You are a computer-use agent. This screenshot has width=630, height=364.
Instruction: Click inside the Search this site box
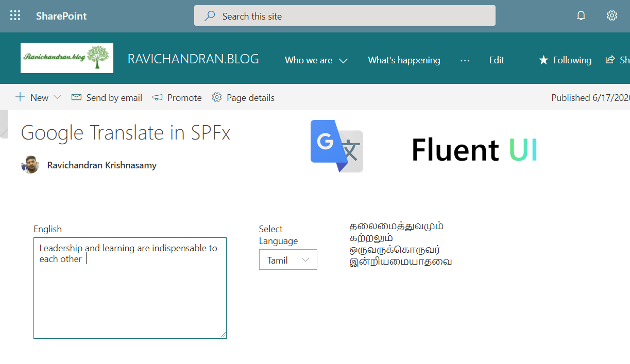[345, 16]
